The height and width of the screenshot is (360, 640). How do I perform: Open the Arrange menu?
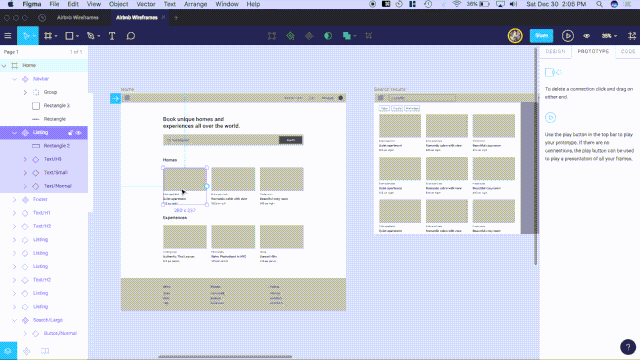coord(196,4)
